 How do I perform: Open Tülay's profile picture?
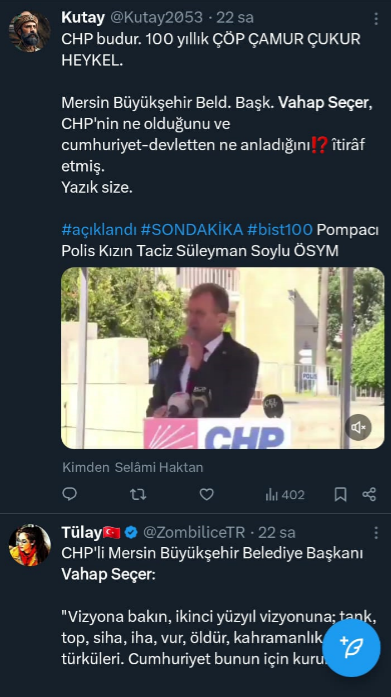pyautogui.click(x=30, y=545)
